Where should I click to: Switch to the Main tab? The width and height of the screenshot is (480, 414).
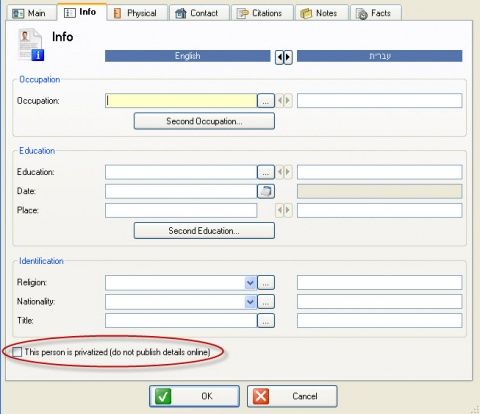pyautogui.click(x=32, y=13)
